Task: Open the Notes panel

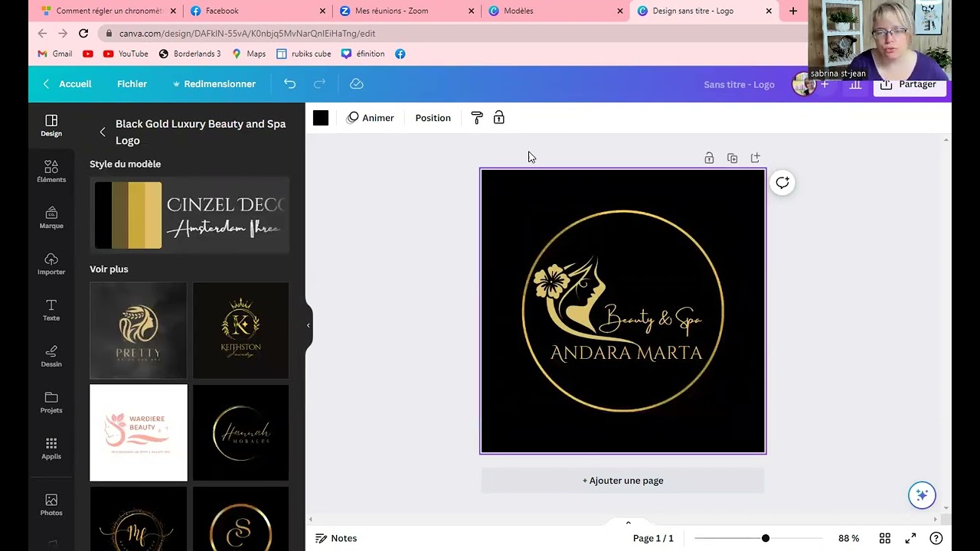Action: (x=336, y=538)
